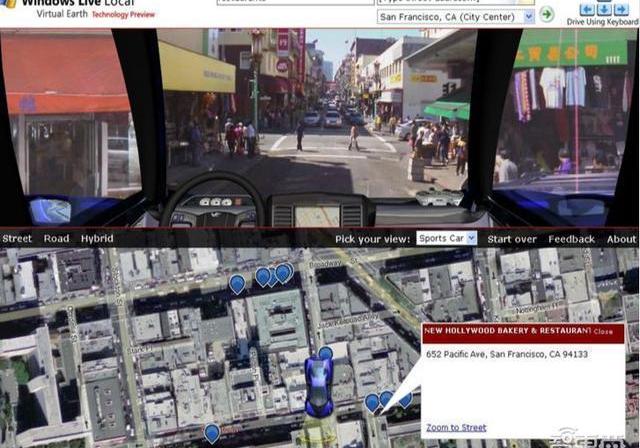Click the rightmost pin in the Broadway cluster

coord(284,272)
